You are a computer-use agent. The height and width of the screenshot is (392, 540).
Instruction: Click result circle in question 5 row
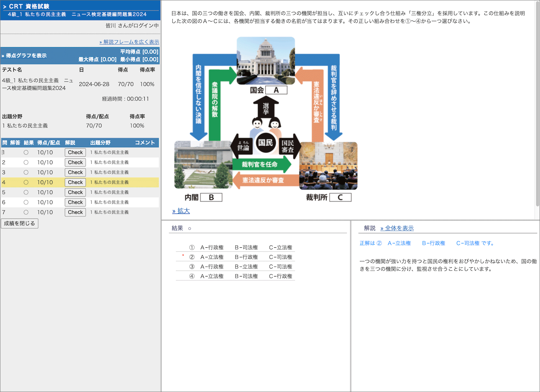click(26, 192)
